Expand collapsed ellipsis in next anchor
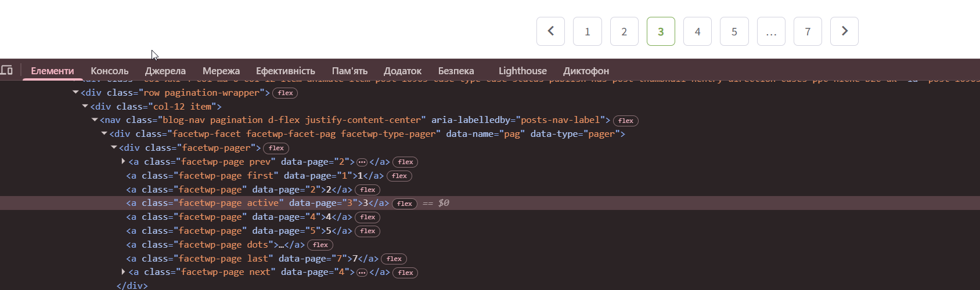980x290 pixels. click(362, 273)
